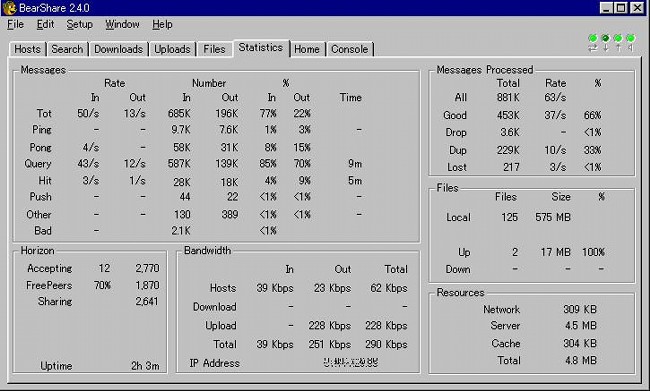Image resolution: width=650 pixels, height=391 pixels.
Task: Click the up arrow upload indicator
Action: (618, 48)
